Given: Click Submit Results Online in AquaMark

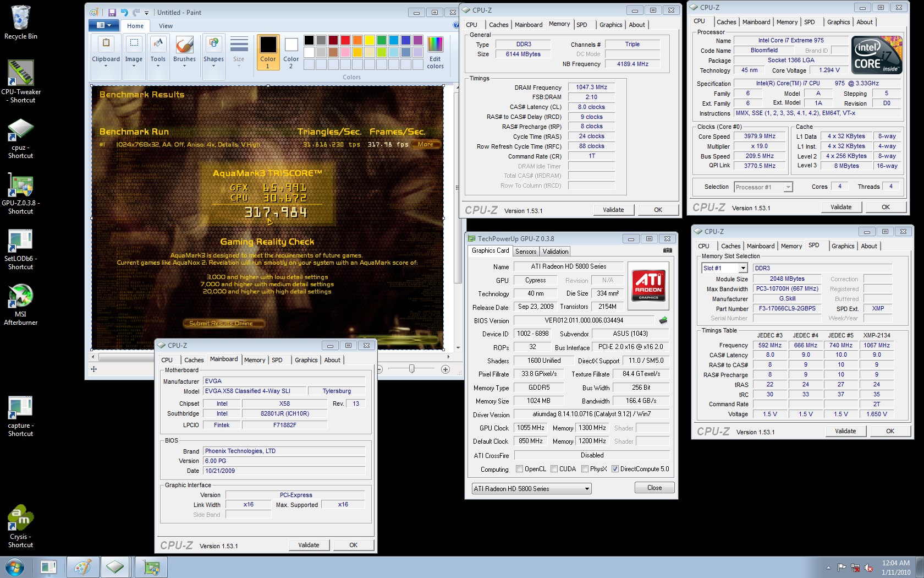Looking at the screenshot, I should coord(224,324).
